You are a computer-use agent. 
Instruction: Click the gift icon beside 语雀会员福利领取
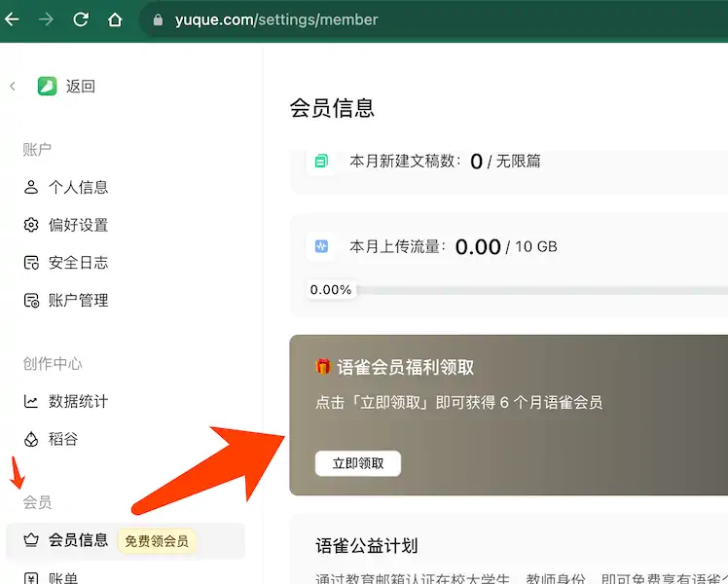point(323,367)
